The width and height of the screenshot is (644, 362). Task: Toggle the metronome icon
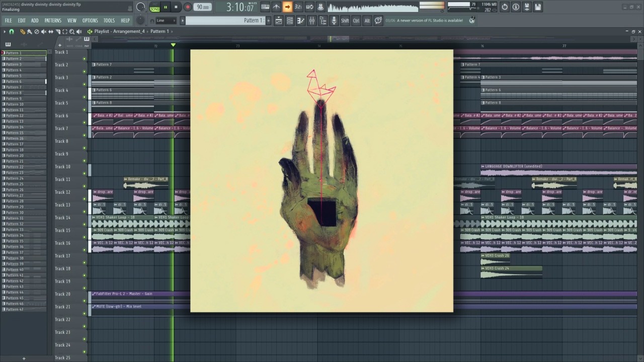coord(276,7)
